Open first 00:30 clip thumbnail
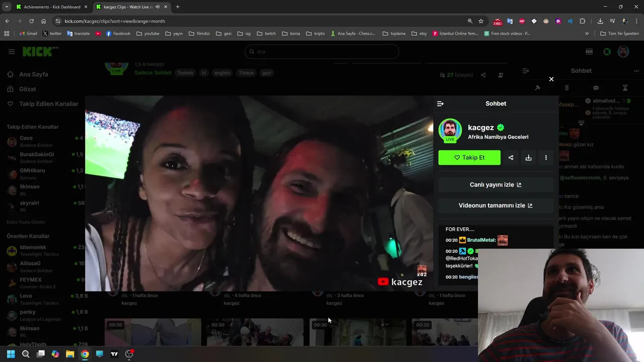The height and width of the screenshot is (362, 644). pyautogui.click(x=152, y=332)
